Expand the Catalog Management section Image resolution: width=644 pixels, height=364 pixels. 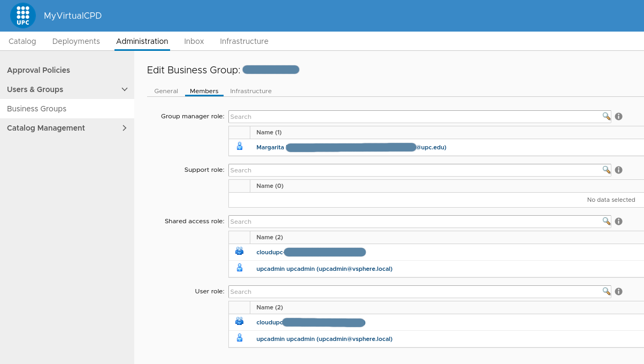tap(125, 128)
